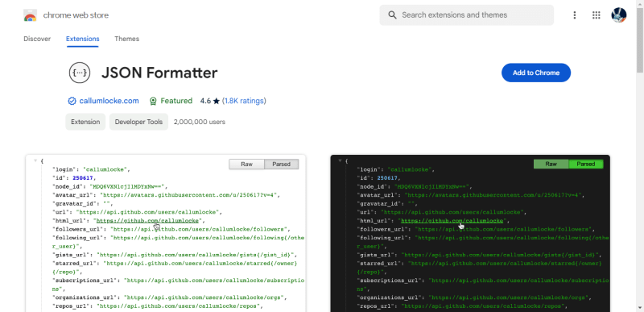Viewport: 644px width, 312px height.
Task: Click the Extension category chip
Action: 85,122
